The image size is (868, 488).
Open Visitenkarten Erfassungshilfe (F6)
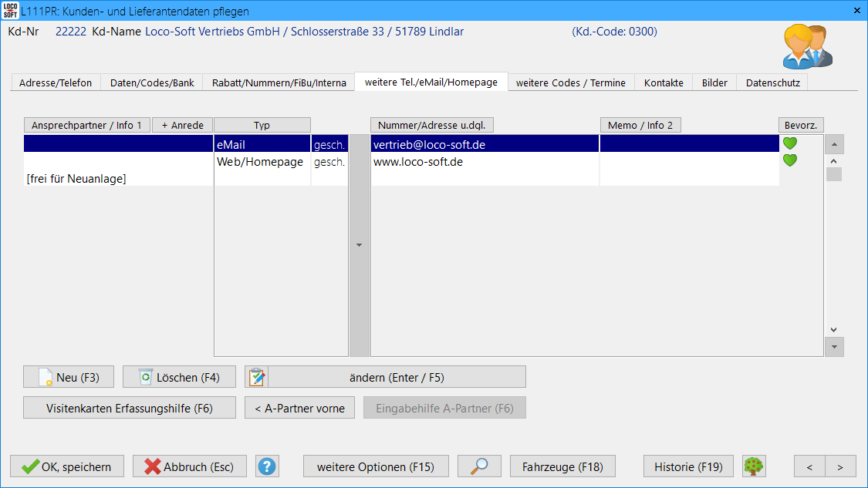click(130, 408)
